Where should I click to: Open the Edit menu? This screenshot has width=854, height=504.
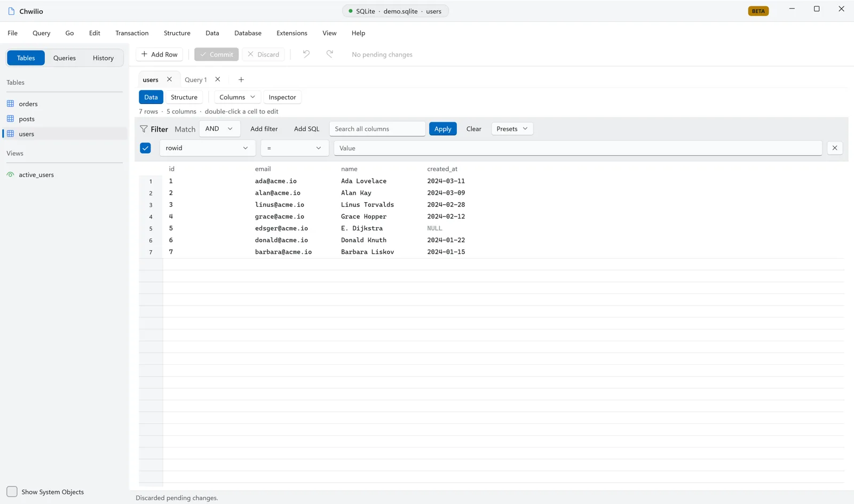(94, 33)
